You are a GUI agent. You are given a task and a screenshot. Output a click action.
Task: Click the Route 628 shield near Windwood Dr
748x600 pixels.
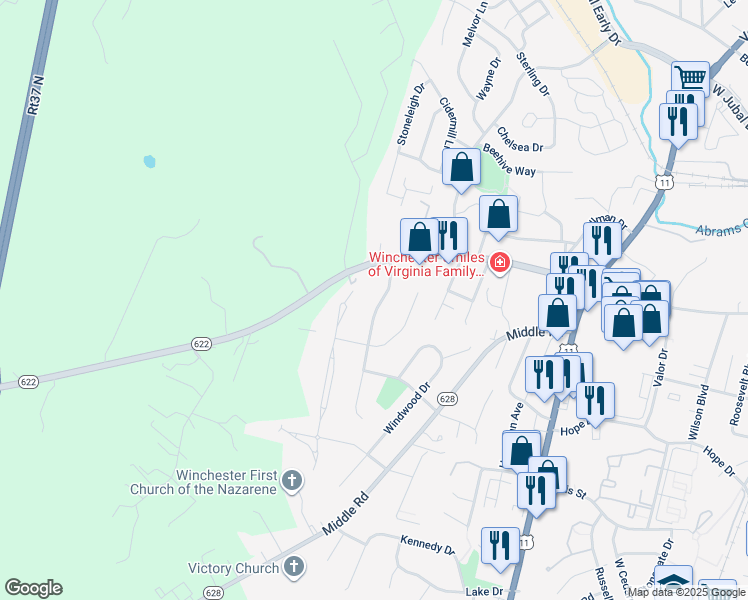click(447, 399)
